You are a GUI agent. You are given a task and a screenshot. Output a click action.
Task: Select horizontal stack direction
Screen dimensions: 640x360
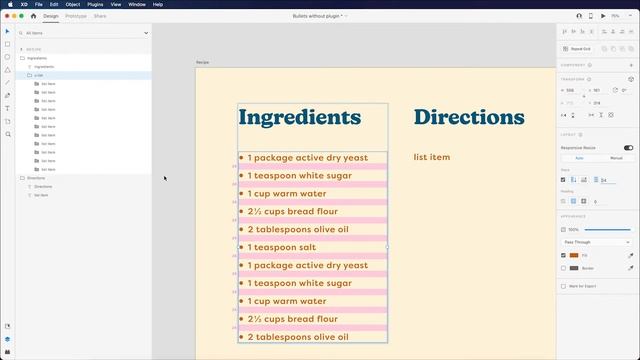pyautogui.click(x=584, y=180)
